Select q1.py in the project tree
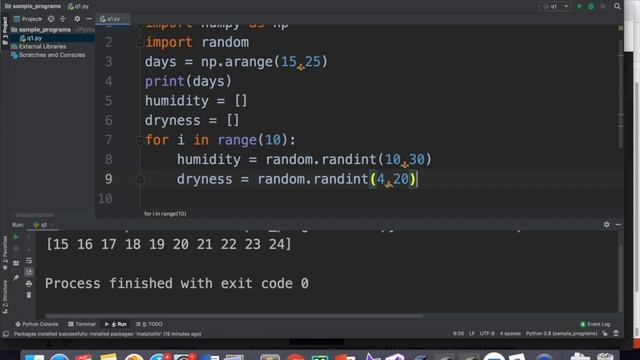Image resolution: width=640 pixels, height=360 pixels. (31, 38)
